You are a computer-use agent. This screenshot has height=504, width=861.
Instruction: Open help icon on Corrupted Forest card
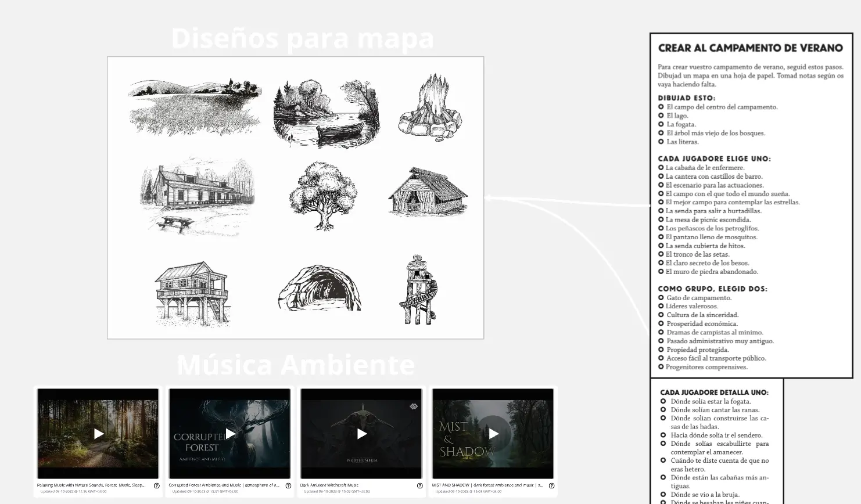tap(288, 485)
